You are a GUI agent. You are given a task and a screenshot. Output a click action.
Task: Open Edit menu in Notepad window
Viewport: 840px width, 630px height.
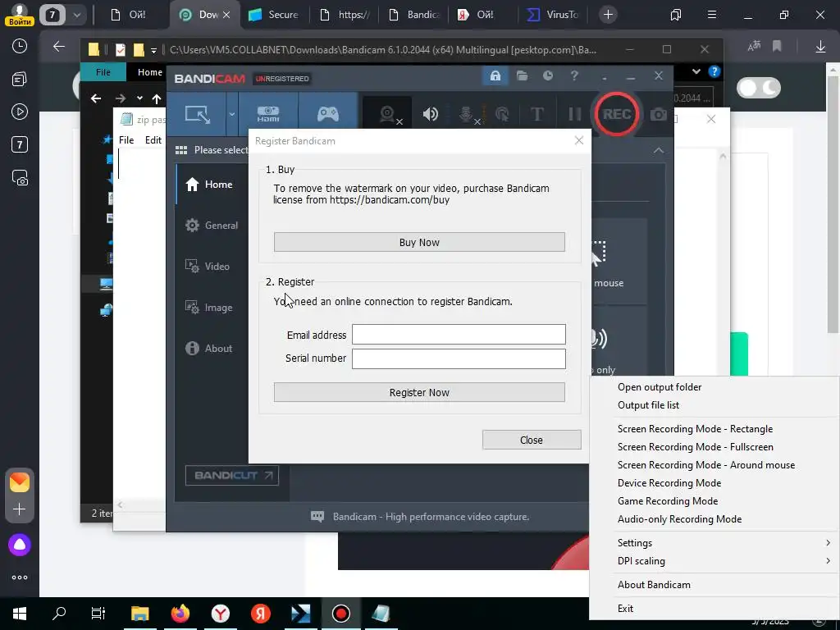(x=153, y=140)
